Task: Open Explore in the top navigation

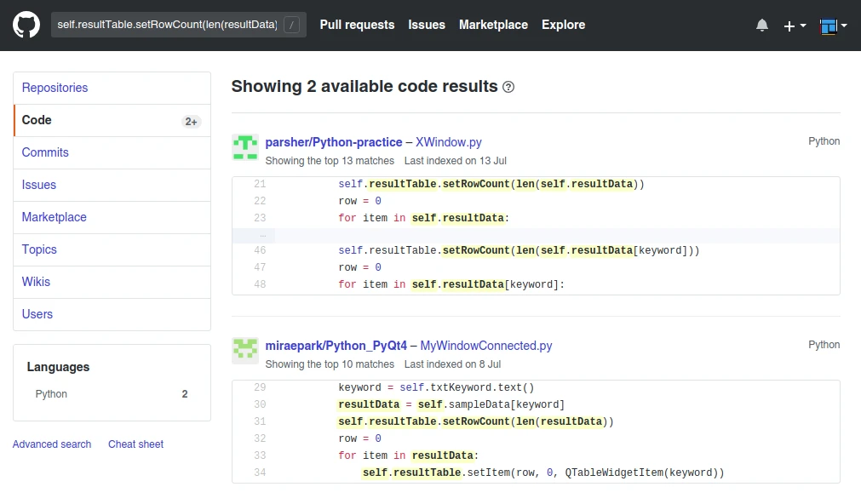Action: point(564,25)
